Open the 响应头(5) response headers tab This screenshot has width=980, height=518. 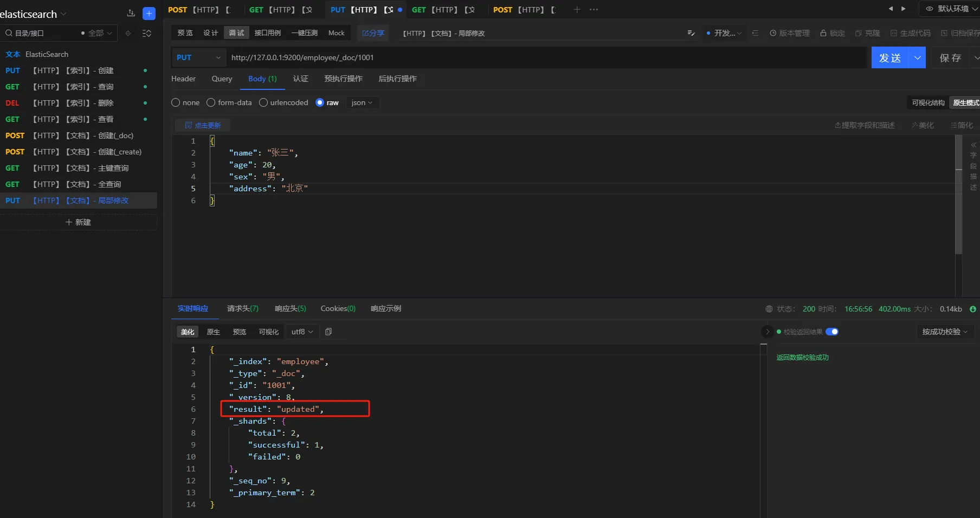tap(290, 308)
